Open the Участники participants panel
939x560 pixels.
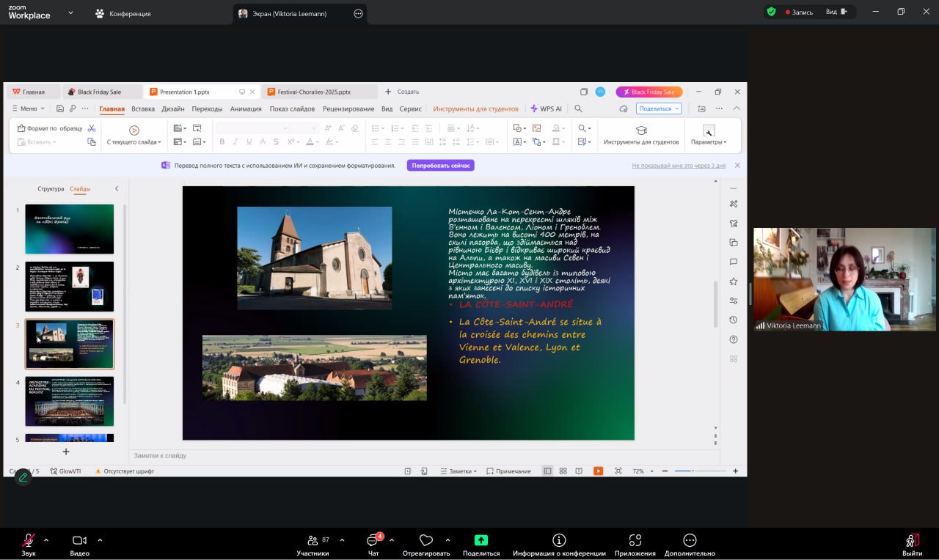point(313,540)
